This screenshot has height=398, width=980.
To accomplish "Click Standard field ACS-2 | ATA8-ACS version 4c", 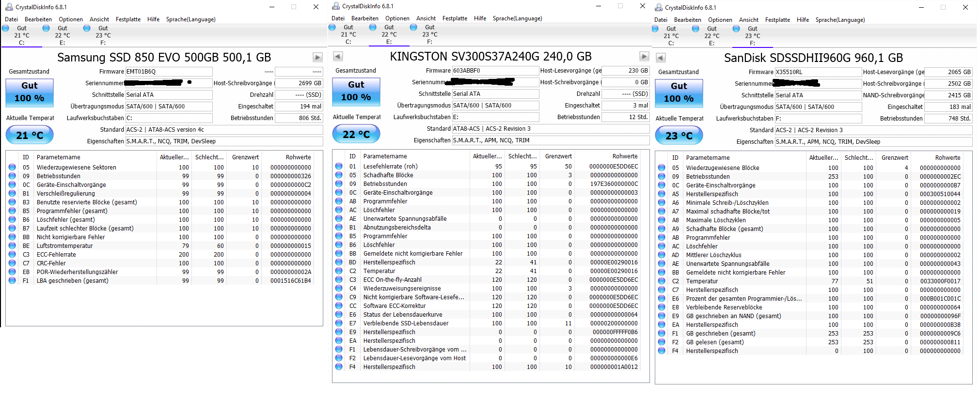I will pos(224,130).
